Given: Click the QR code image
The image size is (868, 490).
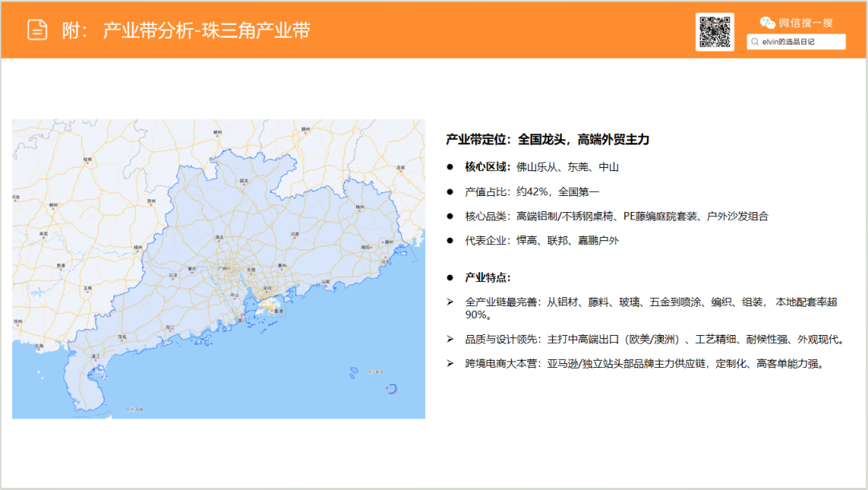Looking at the screenshot, I should pos(714,32).
